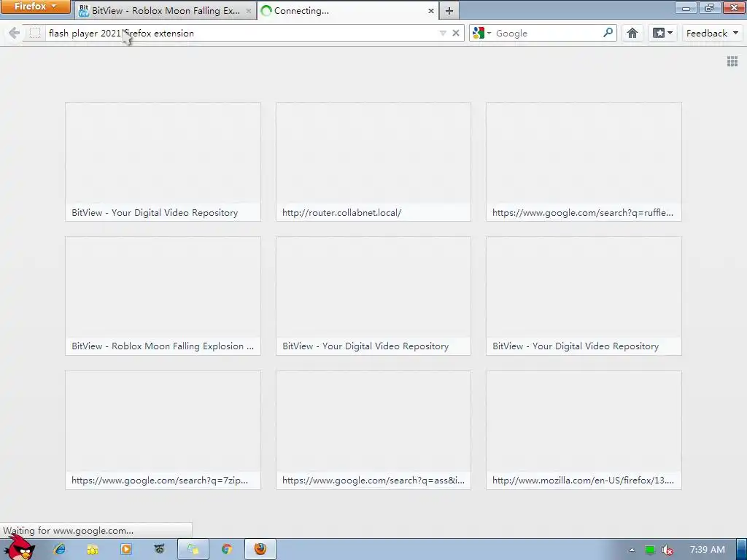Viewport: 747px width, 560px height.
Task: Switch to the BitView Roblox Moon Falling tab
Action: 166,10
